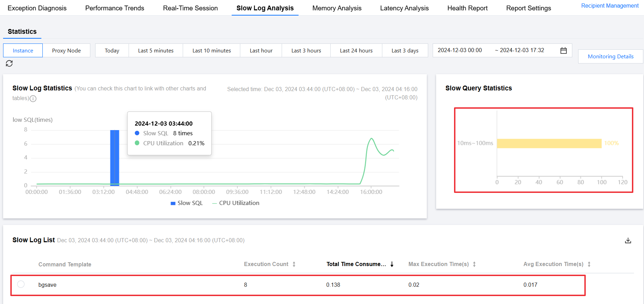Open the Health Report tab

point(467,8)
